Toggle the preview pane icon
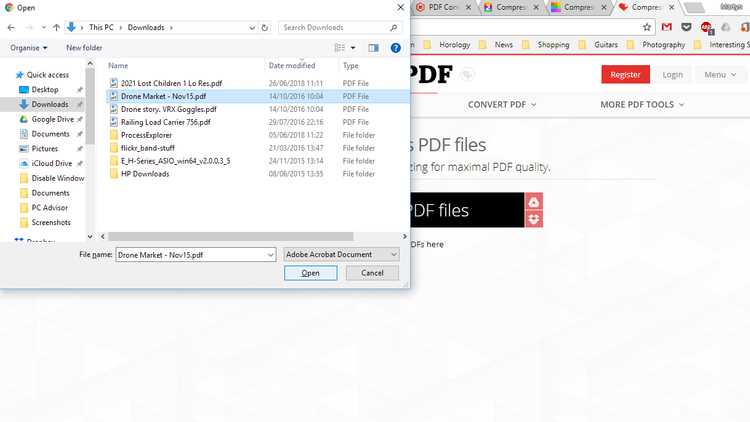750x422 pixels. pyautogui.click(x=374, y=47)
